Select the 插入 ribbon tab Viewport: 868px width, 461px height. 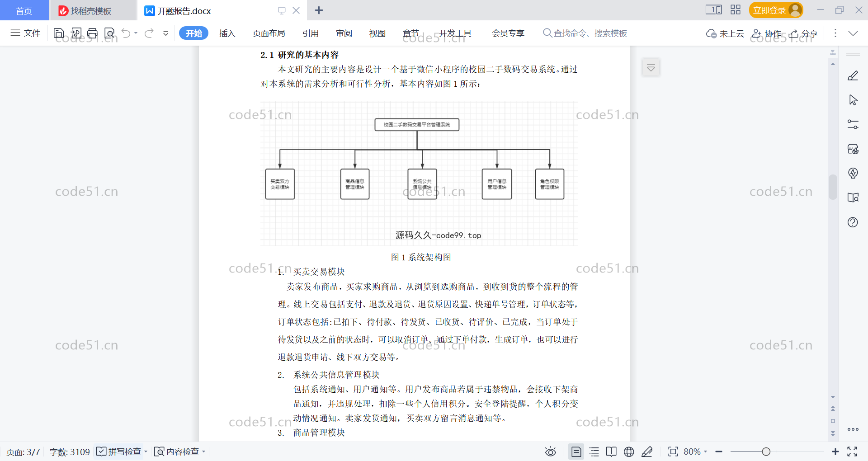point(227,33)
